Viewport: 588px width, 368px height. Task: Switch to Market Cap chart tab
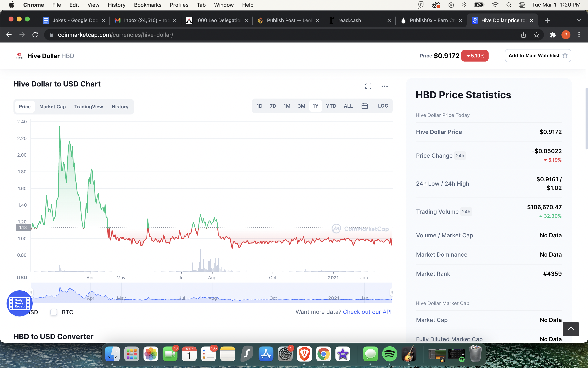tap(52, 107)
